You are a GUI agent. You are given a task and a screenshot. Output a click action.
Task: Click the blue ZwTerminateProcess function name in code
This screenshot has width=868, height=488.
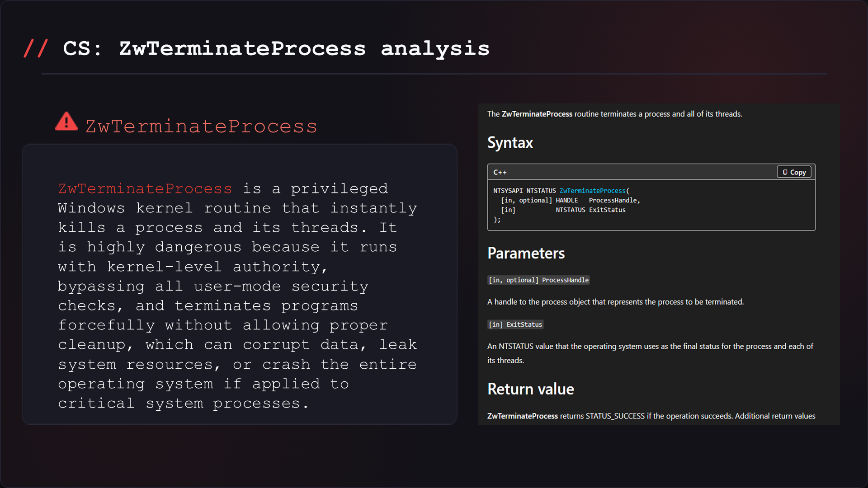tap(592, 191)
